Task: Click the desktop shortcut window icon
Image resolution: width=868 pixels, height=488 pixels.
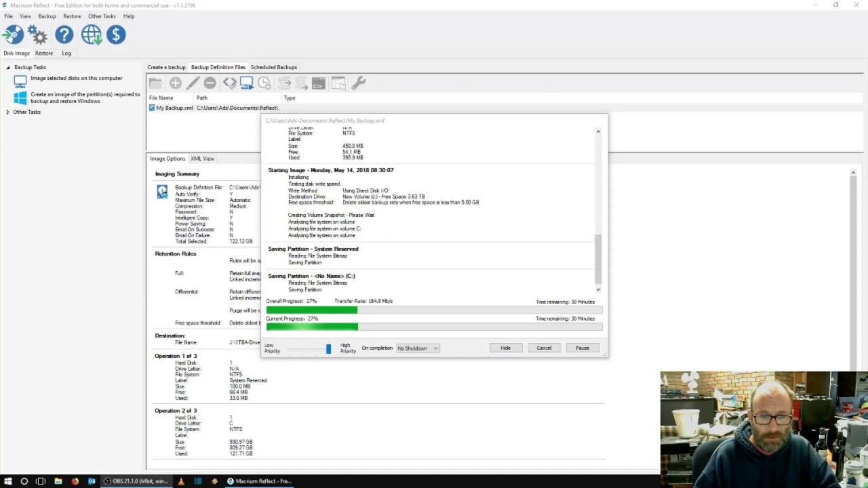Action: pyautogui.click(x=338, y=83)
